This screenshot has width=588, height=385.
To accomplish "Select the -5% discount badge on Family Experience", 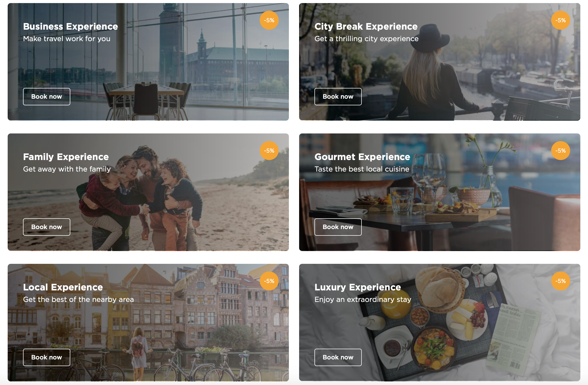I will (x=269, y=151).
